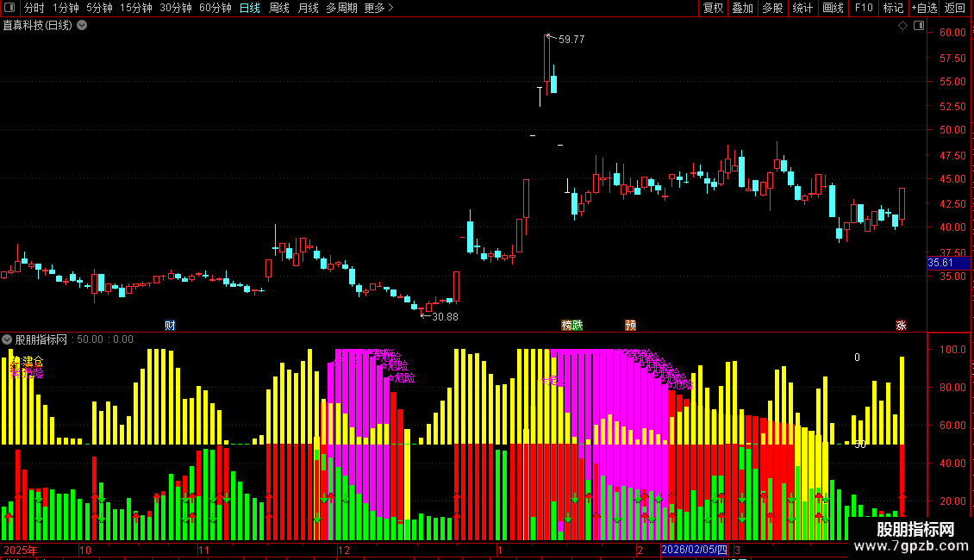Open the 涨 rise event marker
This screenshot has width=974, height=560.
pyautogui.click(x=901, y=326)
